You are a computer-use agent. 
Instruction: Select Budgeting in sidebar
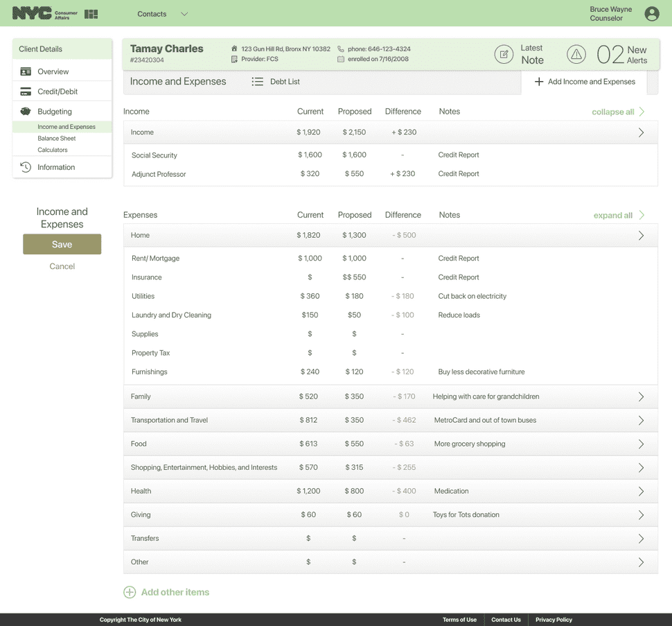pyautogui.click(x=62, y=112)
